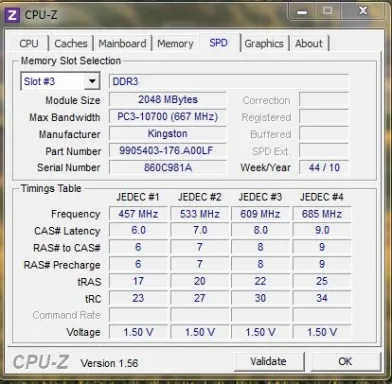392x384 pixels.
Task: Click the CPU-Z app icon in title bar
Action: coord(12,15)
